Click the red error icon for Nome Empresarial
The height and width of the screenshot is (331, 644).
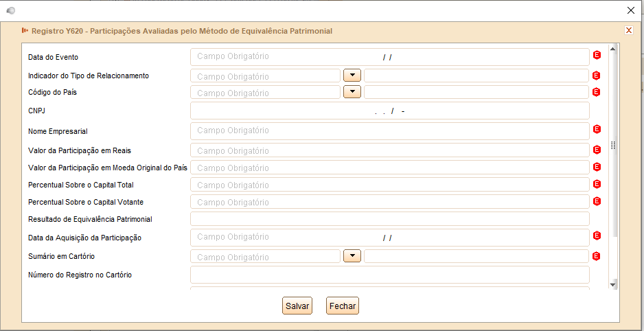tap(597, 129)
